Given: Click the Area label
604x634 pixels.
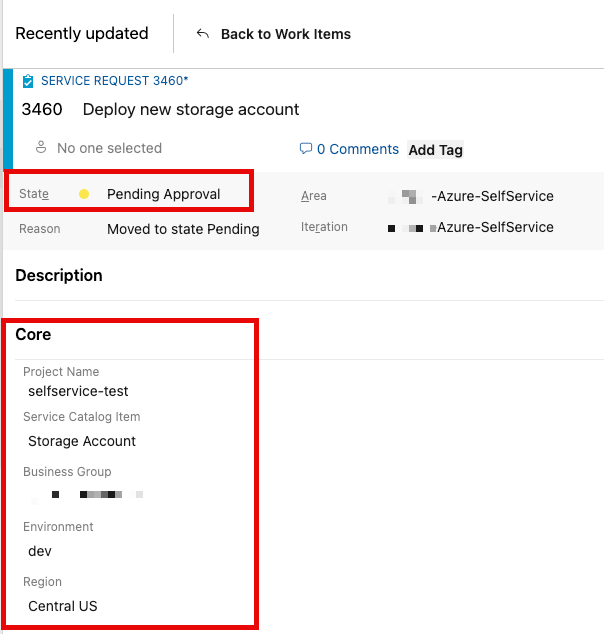Looking at the screenshot, I should click(313, 196).
